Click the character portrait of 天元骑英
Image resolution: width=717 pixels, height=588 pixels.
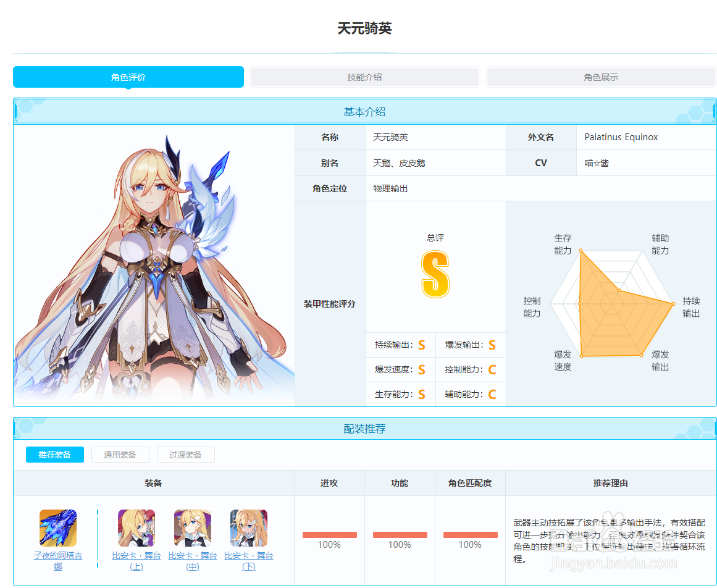(x=153, y=266)
